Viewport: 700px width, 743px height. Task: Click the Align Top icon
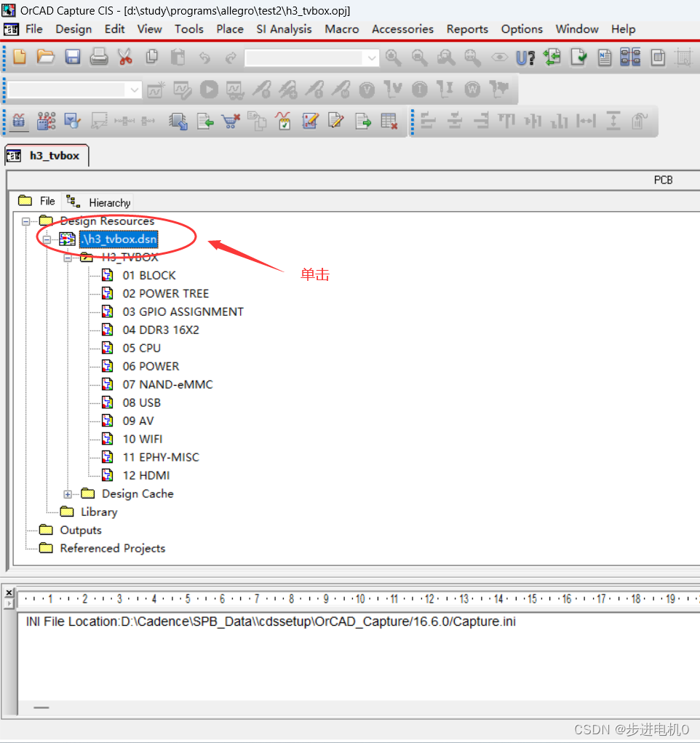click(x=506, y=121)
